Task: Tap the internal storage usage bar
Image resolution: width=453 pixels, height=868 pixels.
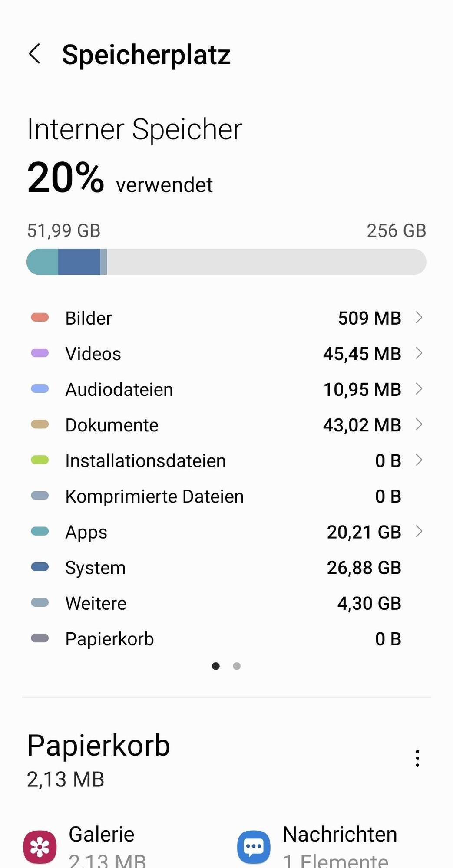Action: tap(226, 262)
